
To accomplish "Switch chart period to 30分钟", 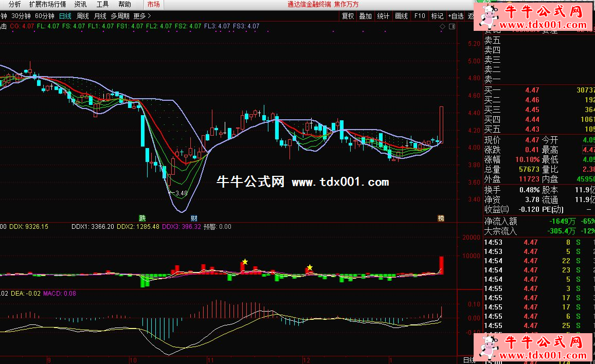I will coord(21,16).
